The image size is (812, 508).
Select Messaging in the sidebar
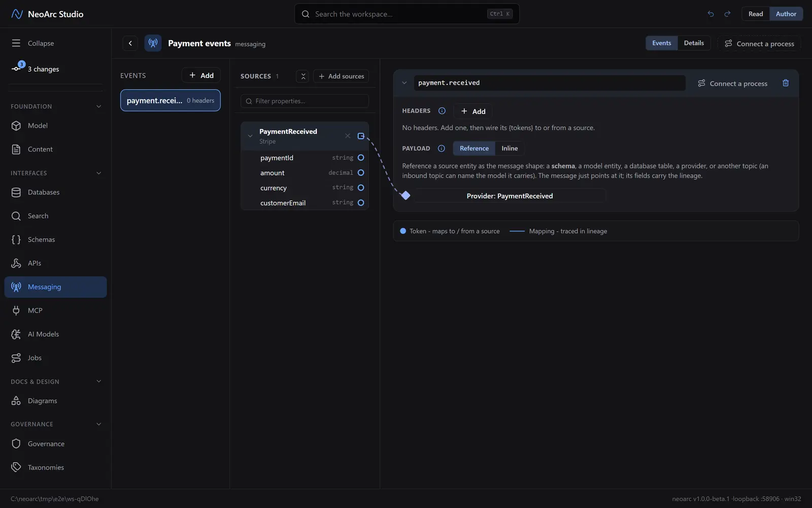tap(55, 287)
